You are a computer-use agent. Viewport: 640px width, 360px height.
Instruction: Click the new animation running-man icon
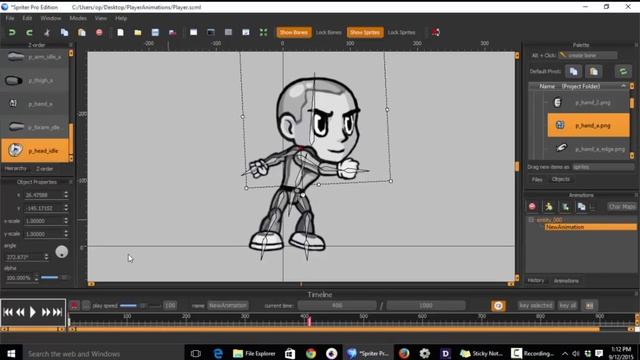coord(549,207)
